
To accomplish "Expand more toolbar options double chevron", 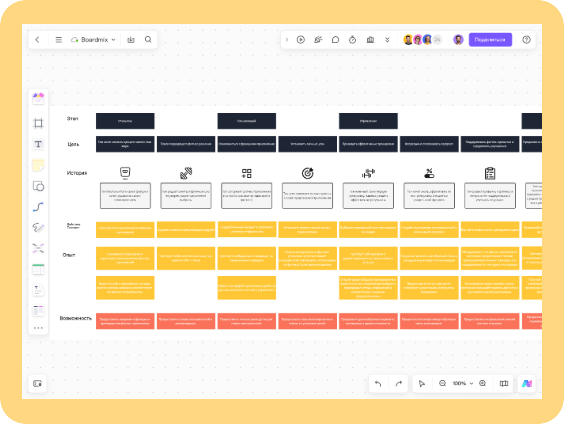I will pos(387,40).
